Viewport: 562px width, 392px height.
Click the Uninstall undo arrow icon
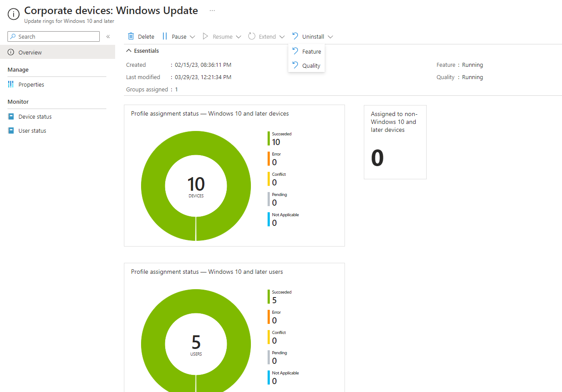(295, 36)
